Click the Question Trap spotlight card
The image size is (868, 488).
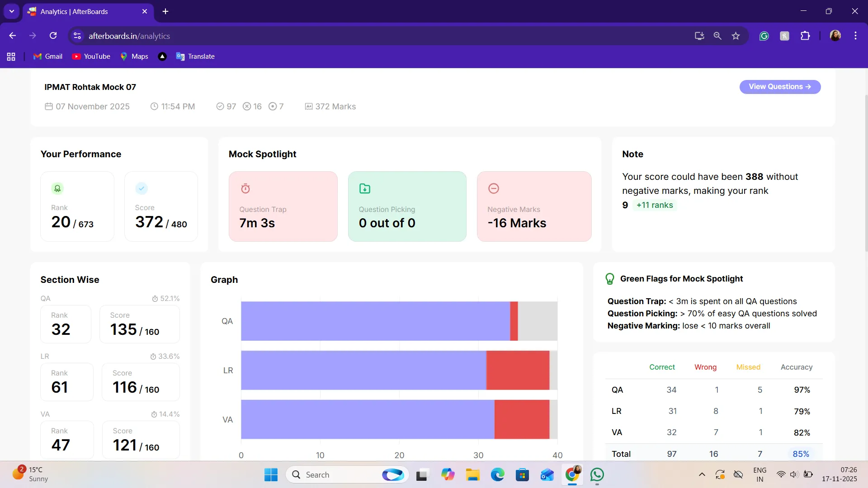pyautogui.click(x=283, y=206)
